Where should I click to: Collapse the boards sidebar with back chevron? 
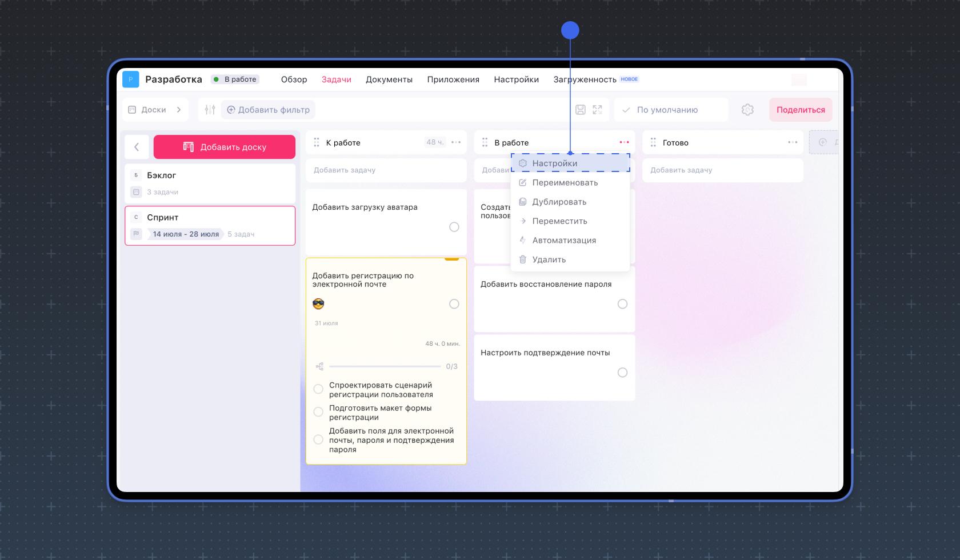(137, 147)
